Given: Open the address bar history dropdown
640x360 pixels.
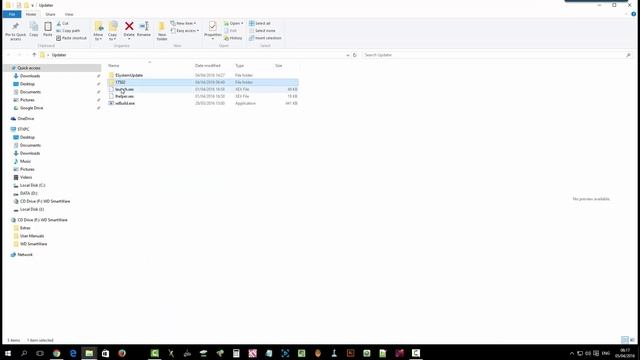Looking at the screenshot, I should pyautogui.click(x=348, y=55).
